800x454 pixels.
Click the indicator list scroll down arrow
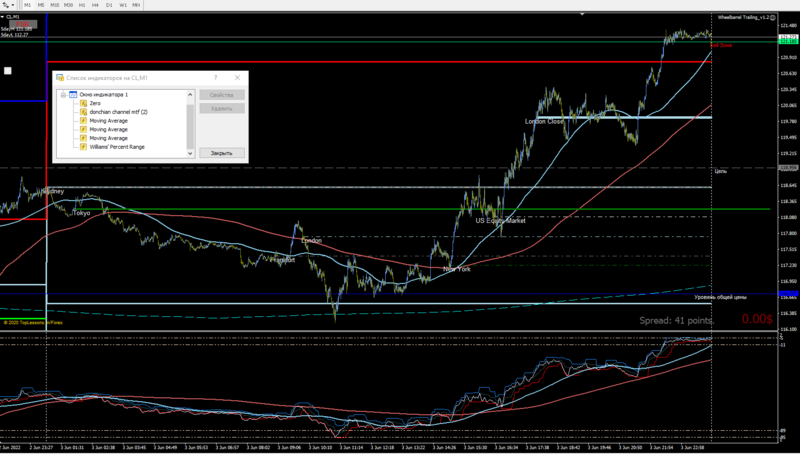coord(190,153)
